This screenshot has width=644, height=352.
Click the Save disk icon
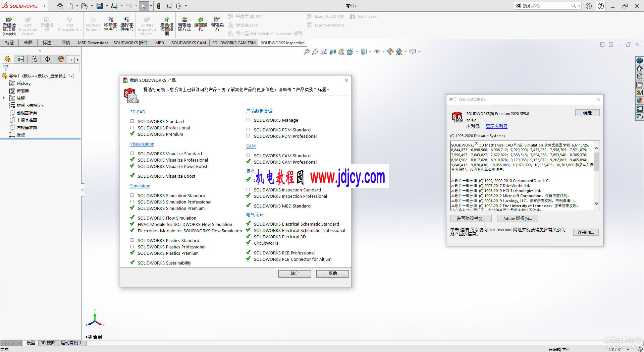tap(100, 6)
